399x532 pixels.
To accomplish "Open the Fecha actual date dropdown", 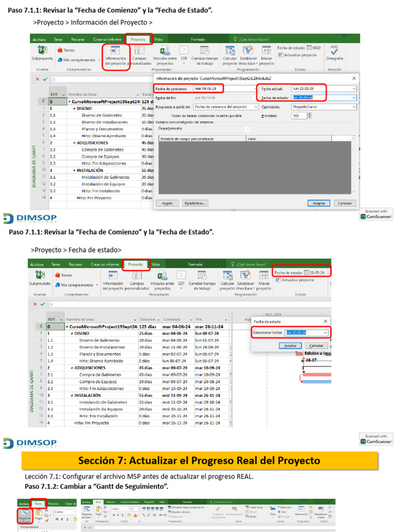I will 354,89.
